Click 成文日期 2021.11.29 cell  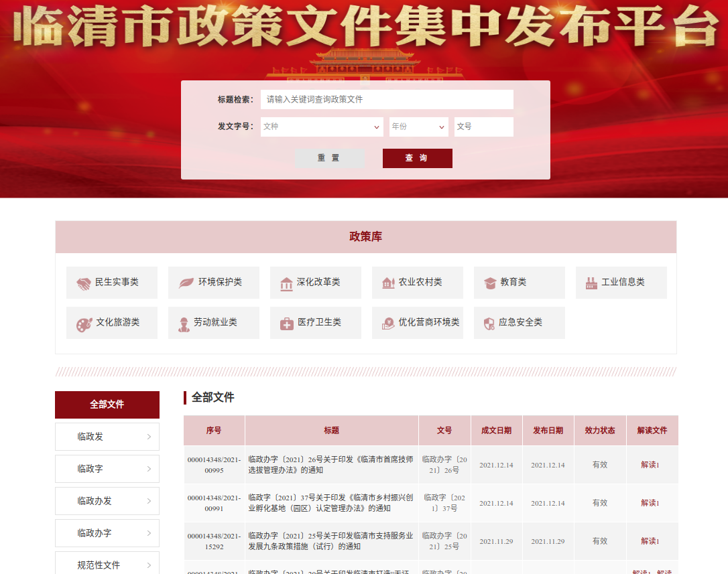pos(496,542)
